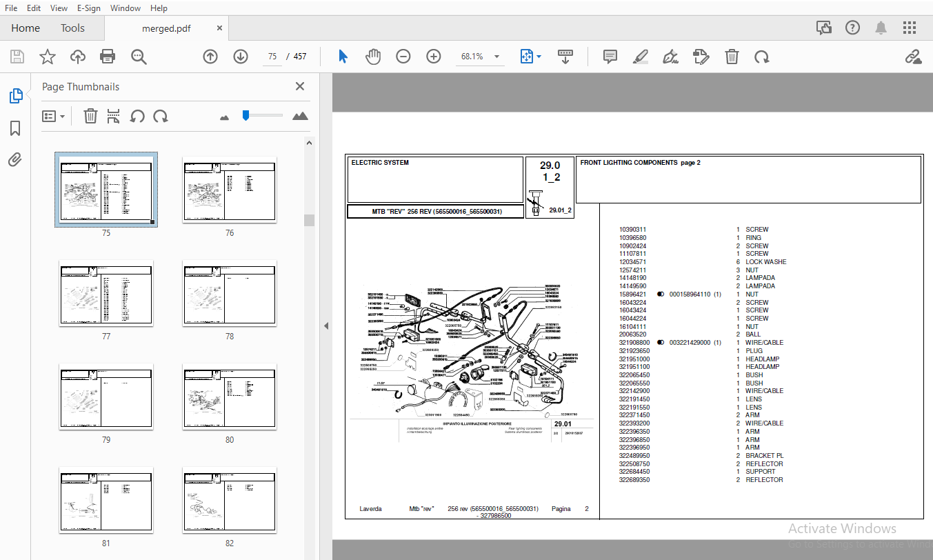Open the find text search tool

point(139,57)
